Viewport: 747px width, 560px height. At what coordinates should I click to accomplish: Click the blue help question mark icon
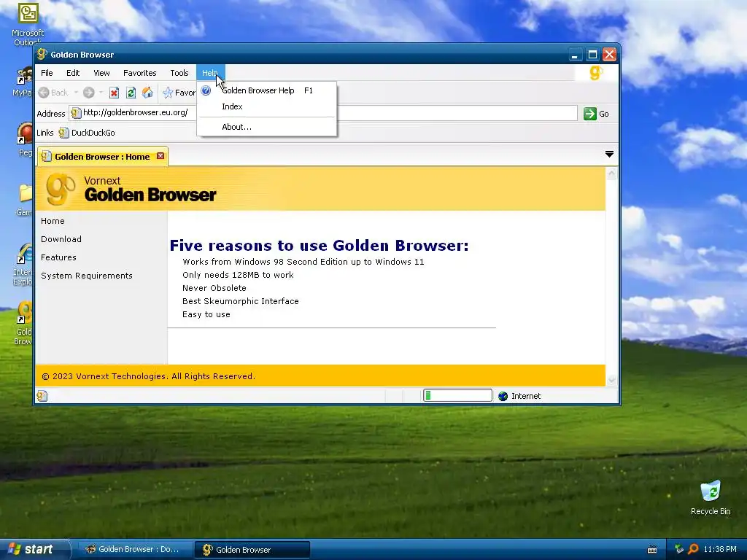pyautogui.click(x=206, y=90)
